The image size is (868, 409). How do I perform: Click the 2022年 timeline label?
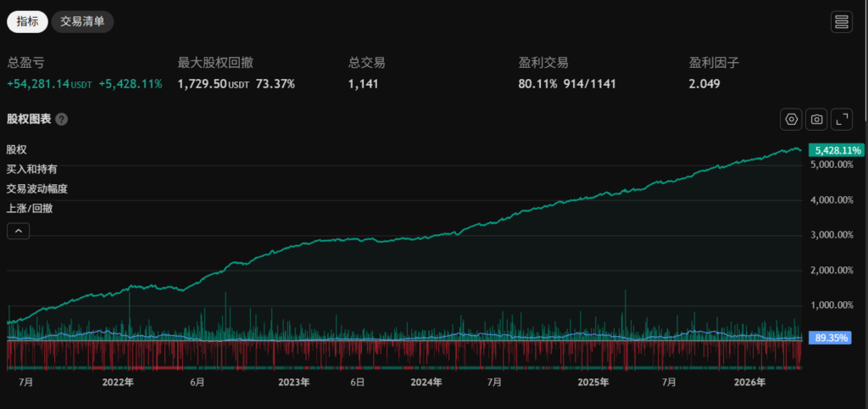[x=118, y=383]
